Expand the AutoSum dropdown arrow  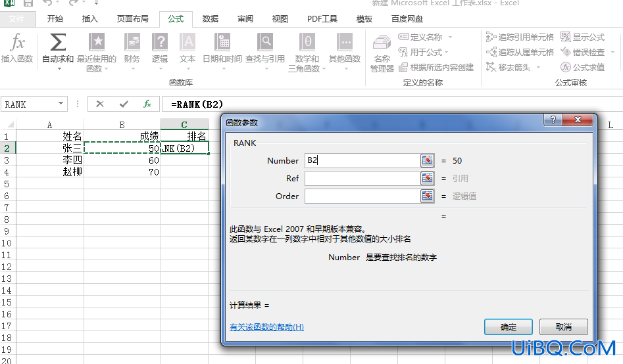tap(60, 69)
